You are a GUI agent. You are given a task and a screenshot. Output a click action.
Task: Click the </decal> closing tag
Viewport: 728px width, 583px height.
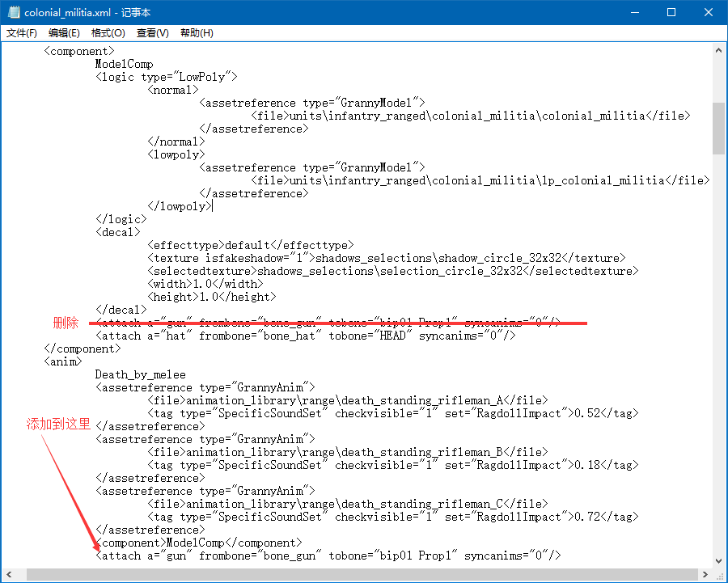coord(121,310)
